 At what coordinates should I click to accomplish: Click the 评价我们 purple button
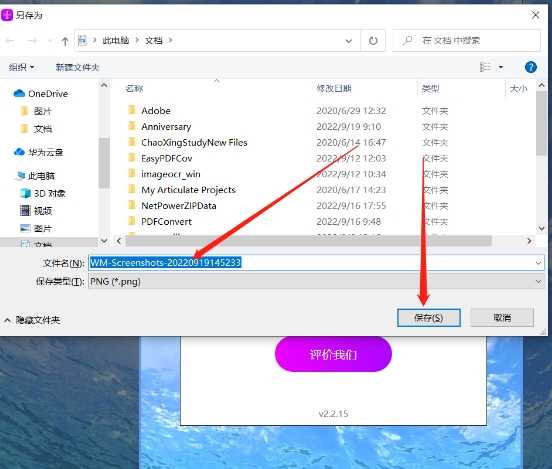tap(333, 354)
